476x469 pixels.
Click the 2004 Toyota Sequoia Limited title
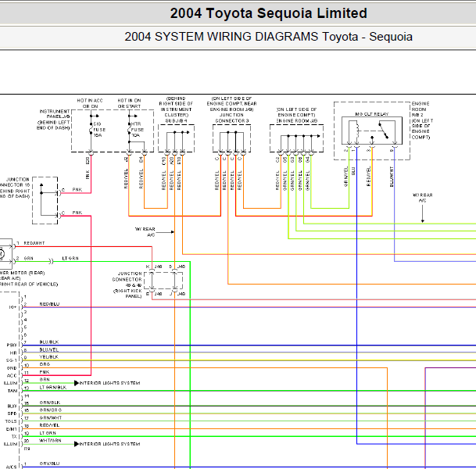click(x=268, y=13)
